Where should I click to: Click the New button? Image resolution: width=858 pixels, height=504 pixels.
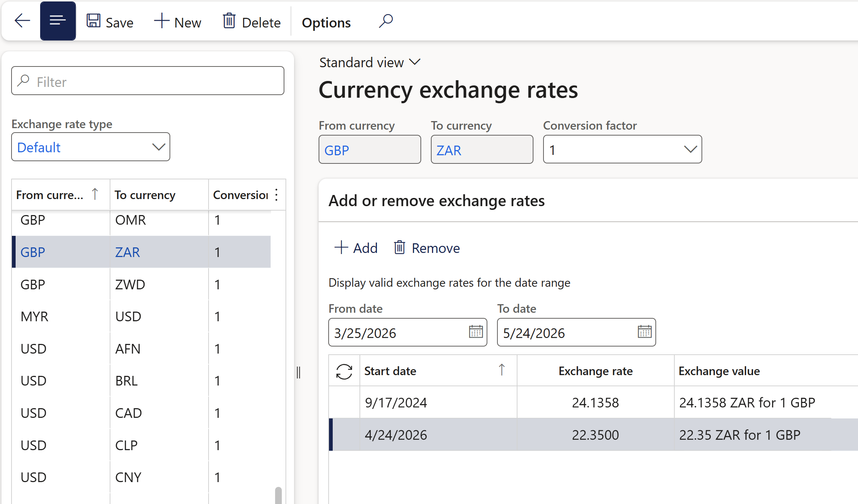click(177, 22)
